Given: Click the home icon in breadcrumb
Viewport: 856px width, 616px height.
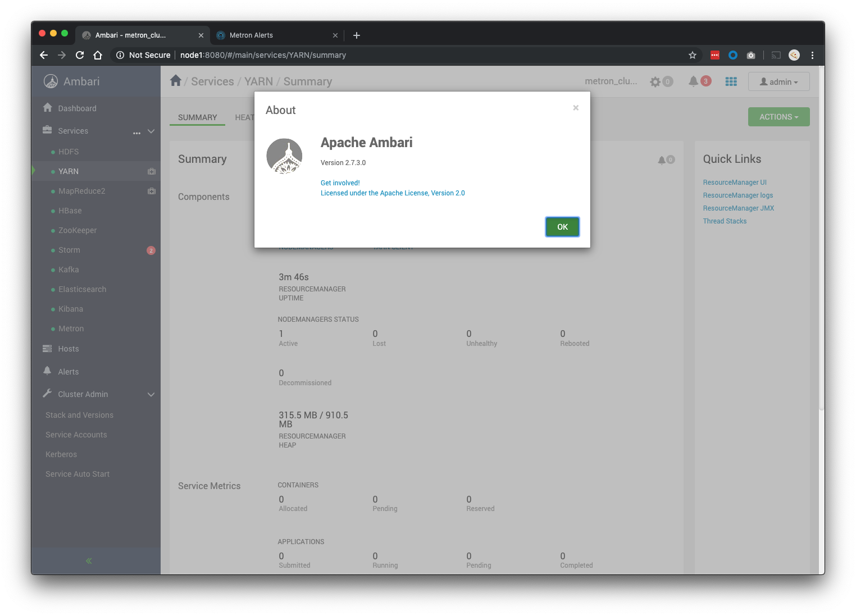Looking at the screenshot, I should 176,81.
